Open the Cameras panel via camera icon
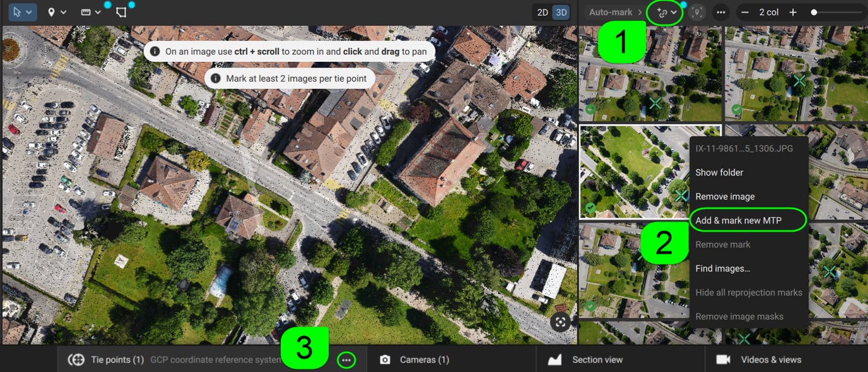The image size is (868, 372). (x=385, y=360)
